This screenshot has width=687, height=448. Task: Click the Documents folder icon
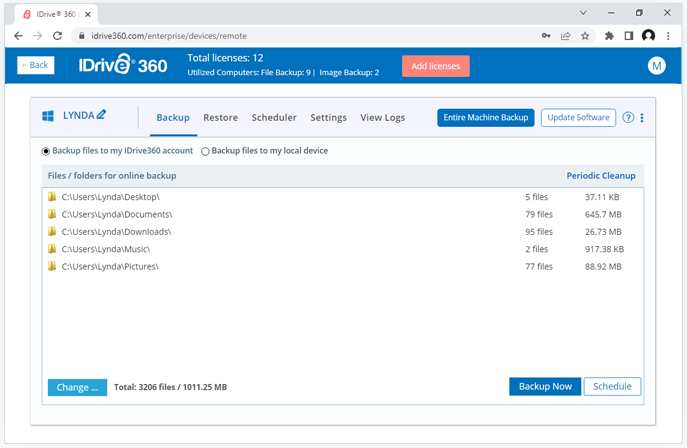point(52,214)
